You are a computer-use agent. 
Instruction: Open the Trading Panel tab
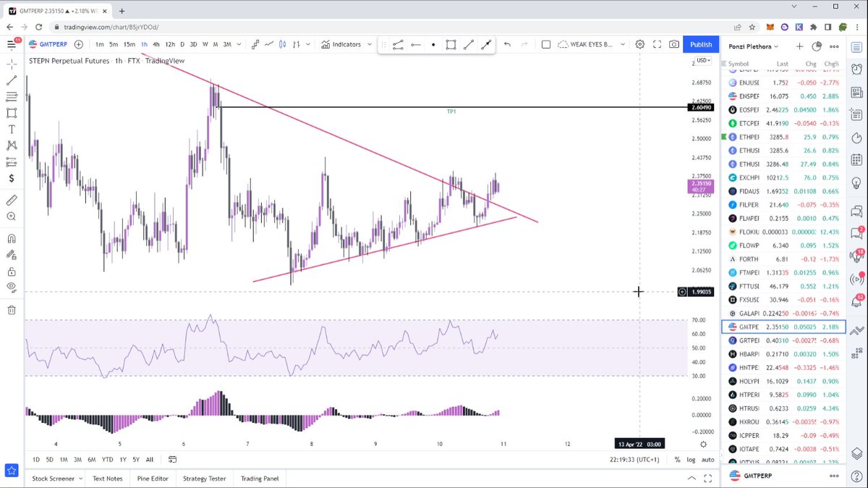[260, 479]
